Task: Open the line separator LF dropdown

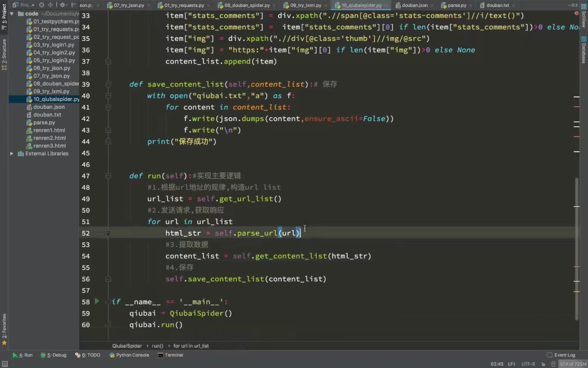Action: [x=512, y=364]
